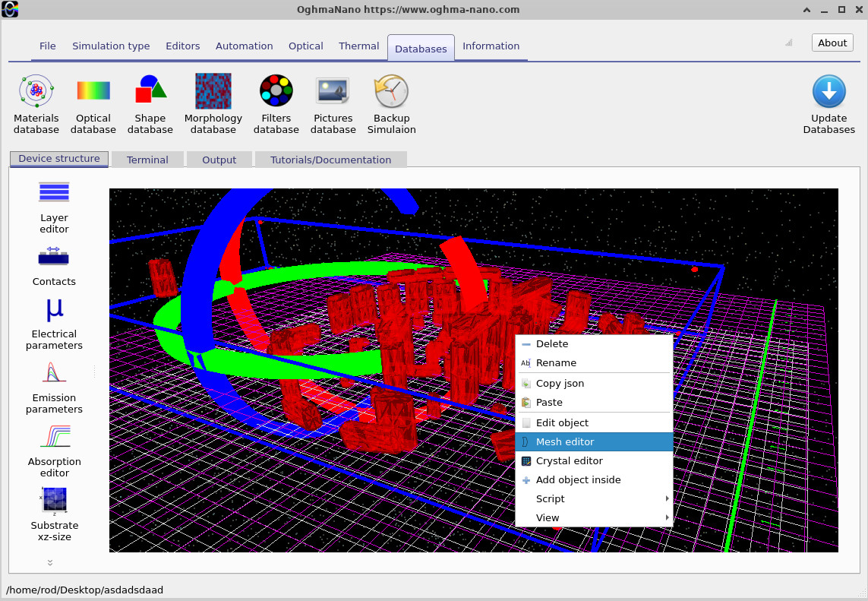The width and height of the screenshot is (868, 601).
Task: Click the /home/rod/Desktop/asdadsdaad status path
Action: coord(85,590)
